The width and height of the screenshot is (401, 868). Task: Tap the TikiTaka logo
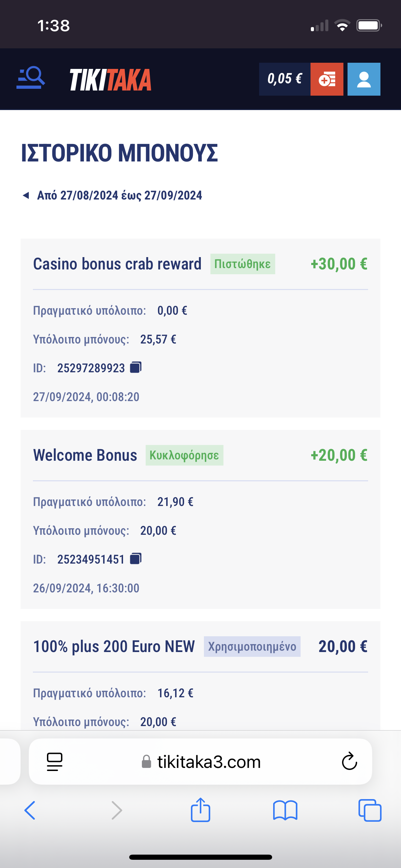point(110,80)
